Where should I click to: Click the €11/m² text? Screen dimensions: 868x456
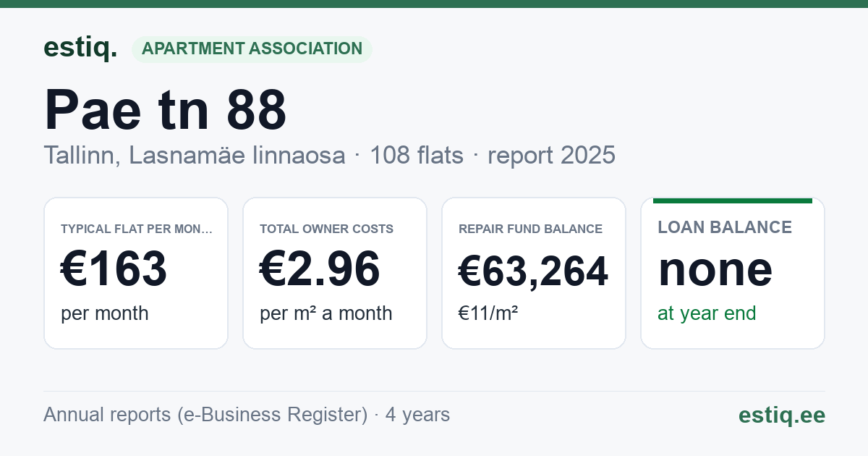click(488, 313)
